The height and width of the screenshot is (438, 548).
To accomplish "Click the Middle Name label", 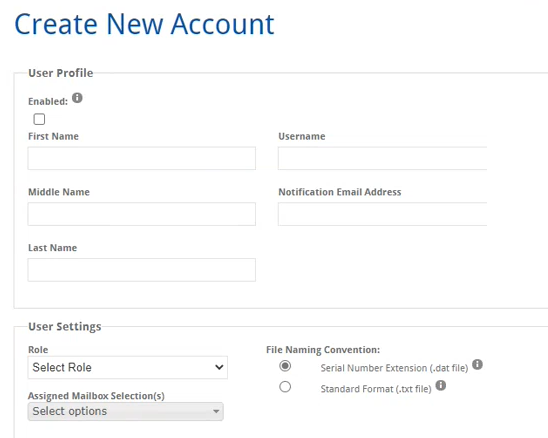I will (59, 192).
